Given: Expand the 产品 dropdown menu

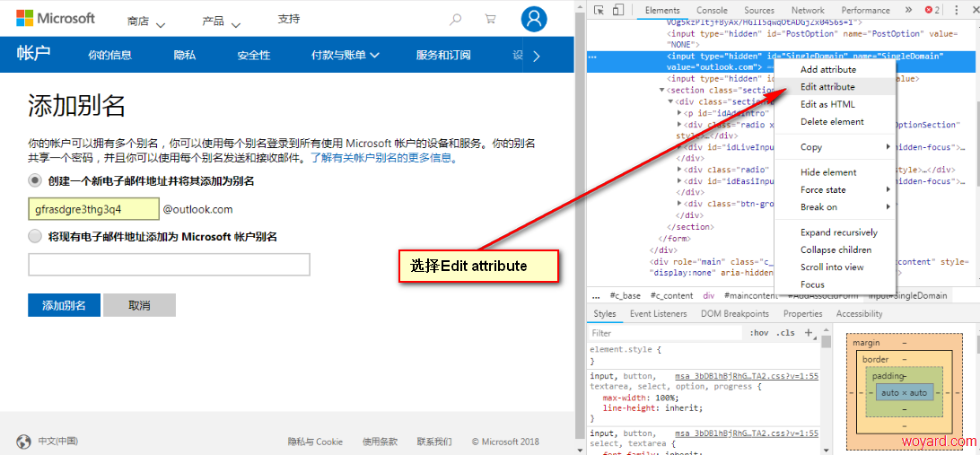Looking at the screenshot, I should click(222, 22).
